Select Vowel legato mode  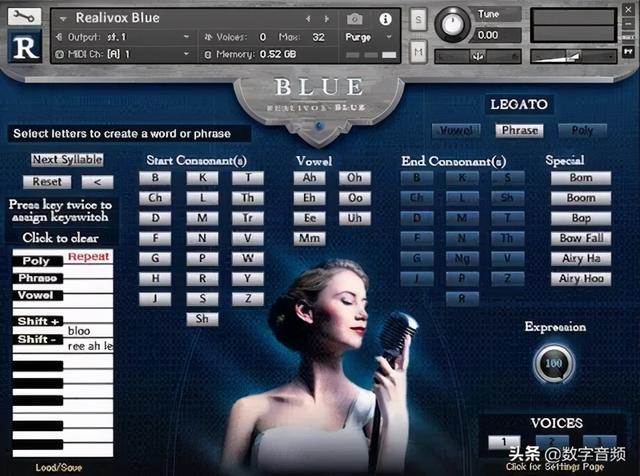click(456, 131)
